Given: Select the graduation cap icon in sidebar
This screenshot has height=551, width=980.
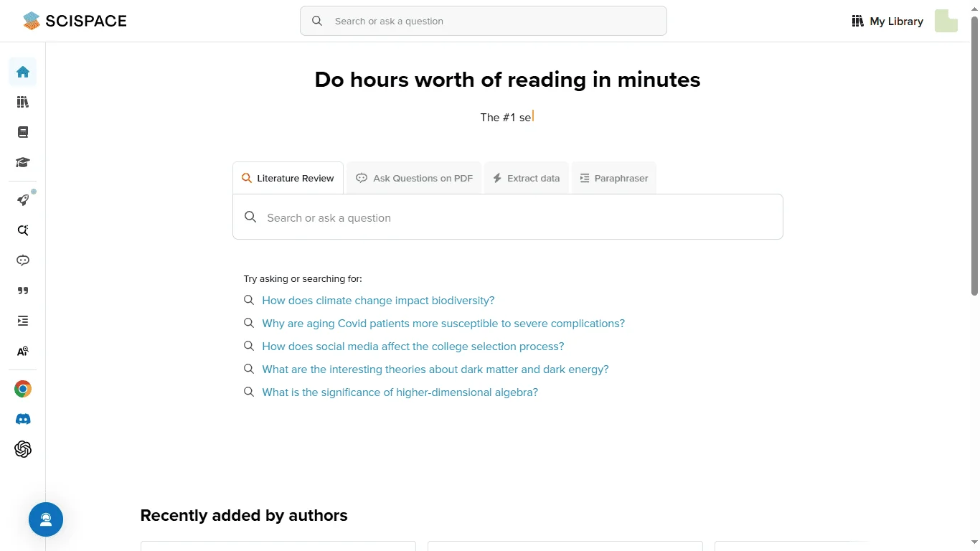Looking at the screenshot, I should click(x=23, y=162).
